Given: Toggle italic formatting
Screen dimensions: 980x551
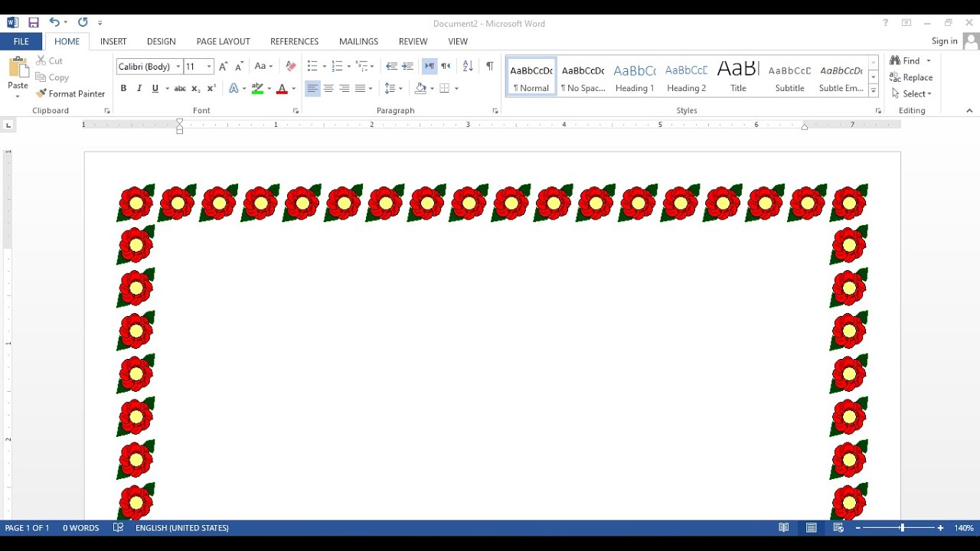Looking at the screenshot, I should (x=139, y=89).
